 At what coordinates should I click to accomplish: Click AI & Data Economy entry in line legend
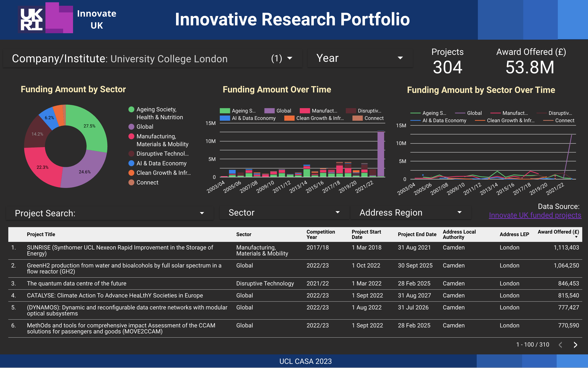coord(438,120)
